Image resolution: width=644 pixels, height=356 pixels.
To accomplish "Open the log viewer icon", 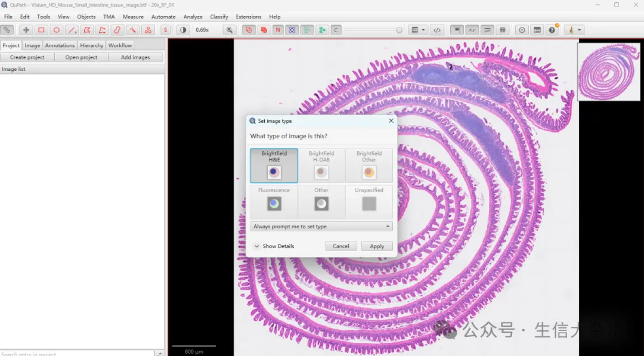I will click(x=537, y=30).
